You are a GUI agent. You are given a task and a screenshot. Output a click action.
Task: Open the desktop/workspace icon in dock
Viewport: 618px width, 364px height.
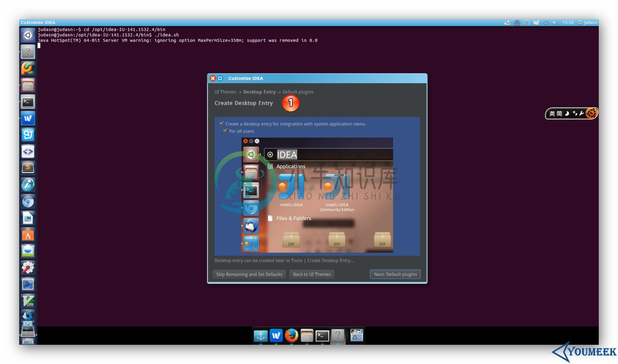(x=357, y=336)
